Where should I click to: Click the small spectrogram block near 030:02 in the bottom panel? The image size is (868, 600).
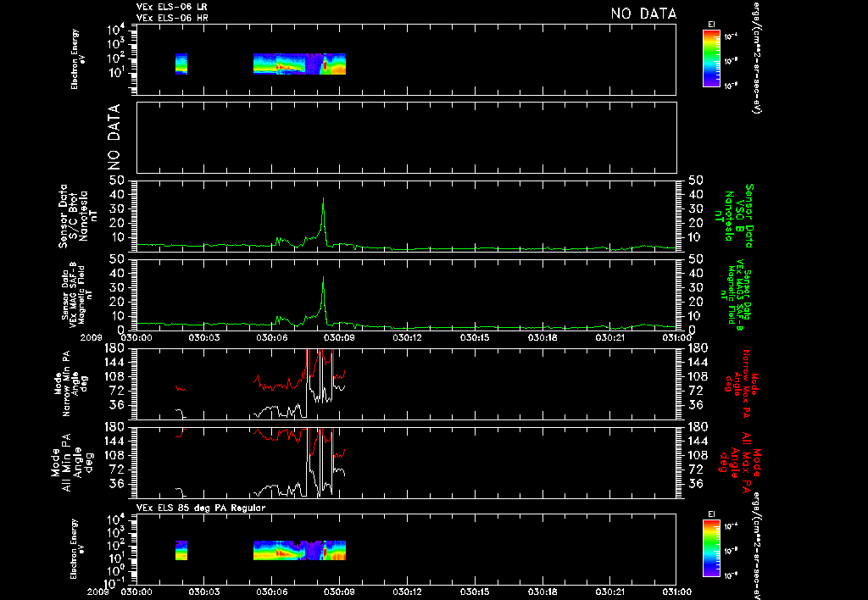pyautogui.click(x=181, y=550)
